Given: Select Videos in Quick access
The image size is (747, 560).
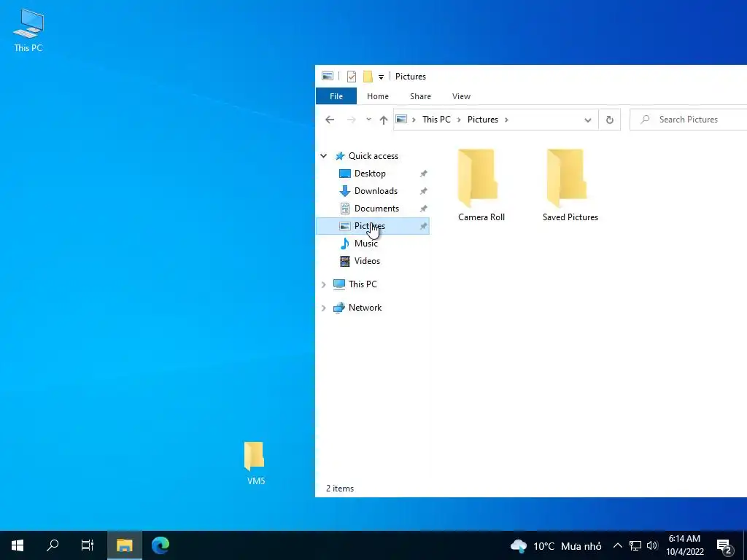Looking at the screenshot, I should pos(367,261).
